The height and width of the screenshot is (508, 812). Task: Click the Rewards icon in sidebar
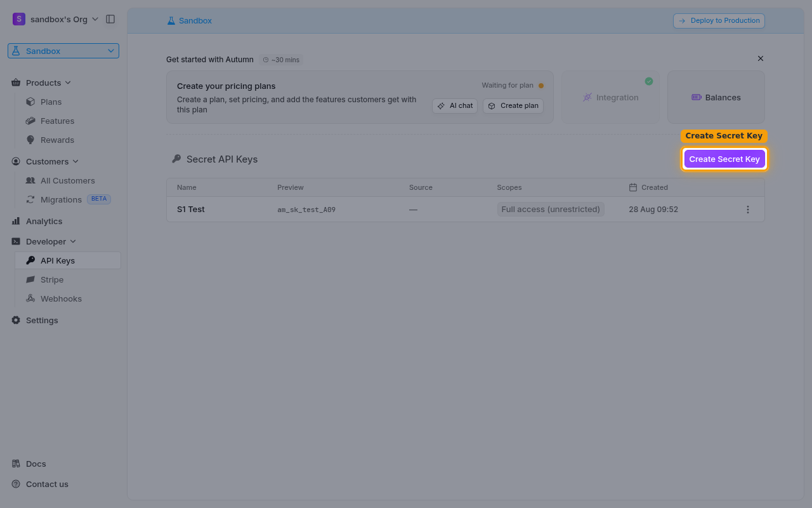[x=30, y=140]
